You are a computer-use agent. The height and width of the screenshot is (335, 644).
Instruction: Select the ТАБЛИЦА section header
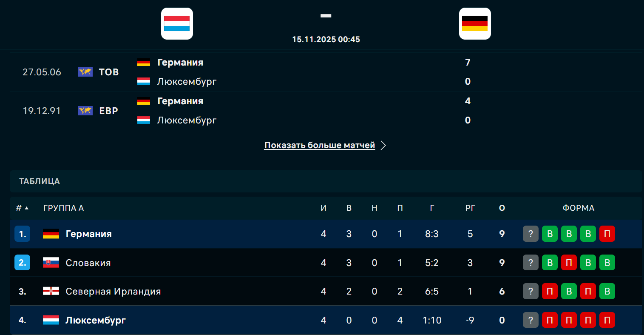pyautogui.click(x=40, y=181)
